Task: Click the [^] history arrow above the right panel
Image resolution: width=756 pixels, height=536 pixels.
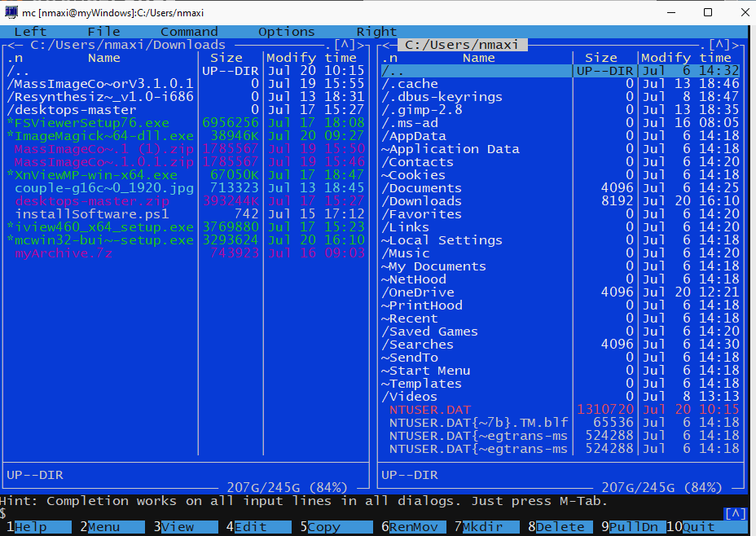Action: (x=720, y=44)
